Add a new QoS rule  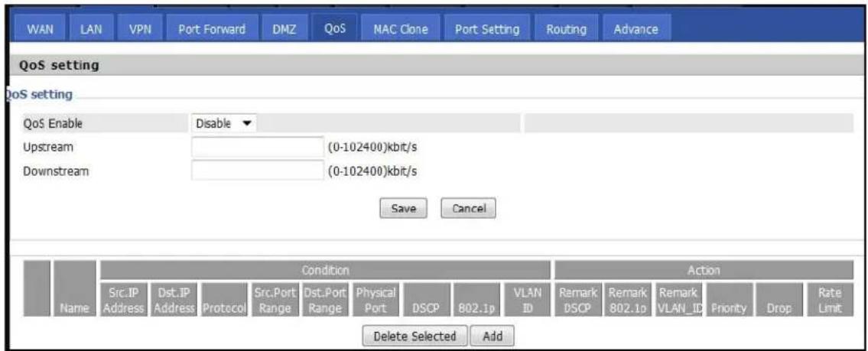click(x=493, y=336)
